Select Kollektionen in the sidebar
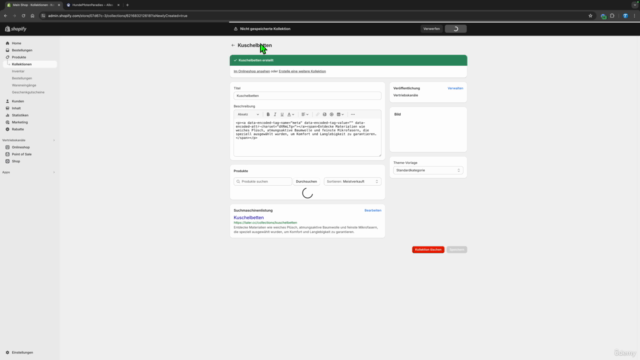The width and height of the screenshot is (640, 360). pos(30,64)
